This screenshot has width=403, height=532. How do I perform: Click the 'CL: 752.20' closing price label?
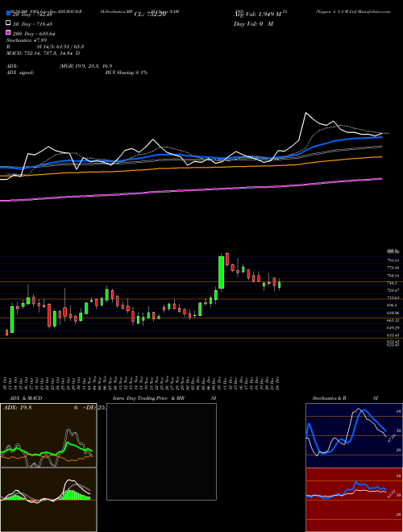pos(150,15)
